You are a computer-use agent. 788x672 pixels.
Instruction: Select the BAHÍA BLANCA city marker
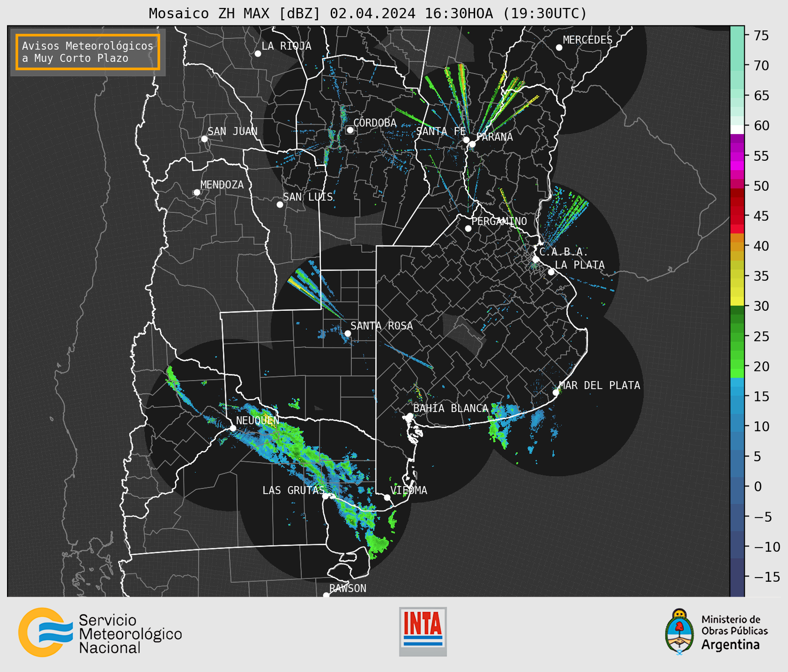coord(410,416)
